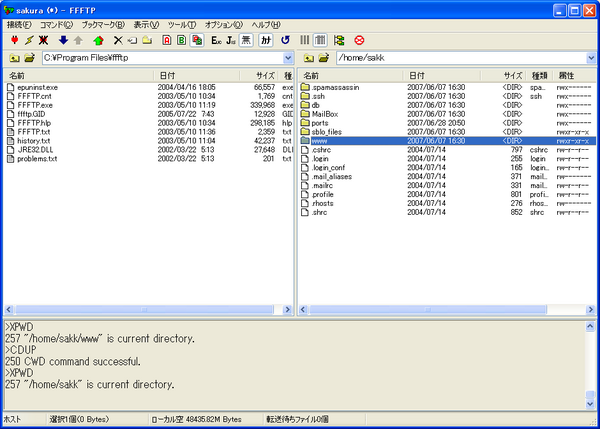
Task: Select the .cshrc remote file
Action: 321,150
